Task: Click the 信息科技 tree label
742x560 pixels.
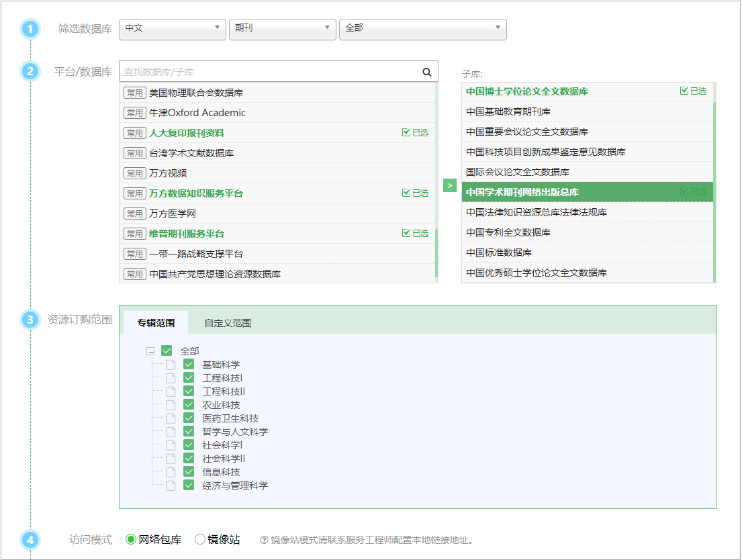Action: [221, 472]
